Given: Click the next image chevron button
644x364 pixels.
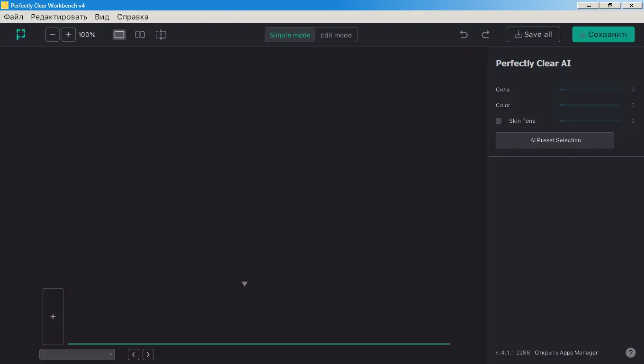Looking at the screenshot, I should (148, 354).
